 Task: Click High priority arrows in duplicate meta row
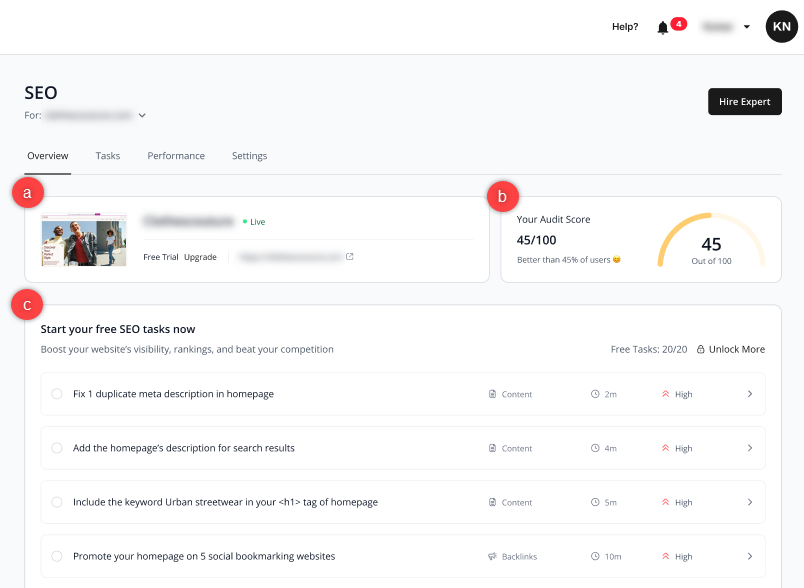[666, 394]
